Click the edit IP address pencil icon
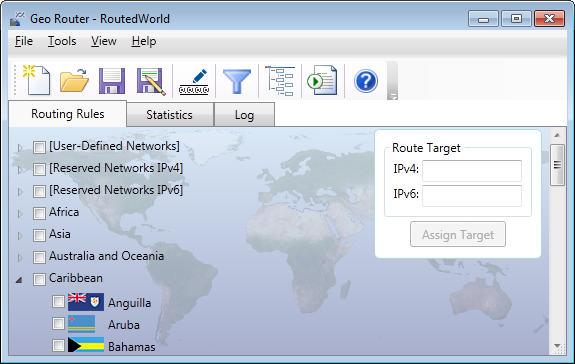 point(194,81)
